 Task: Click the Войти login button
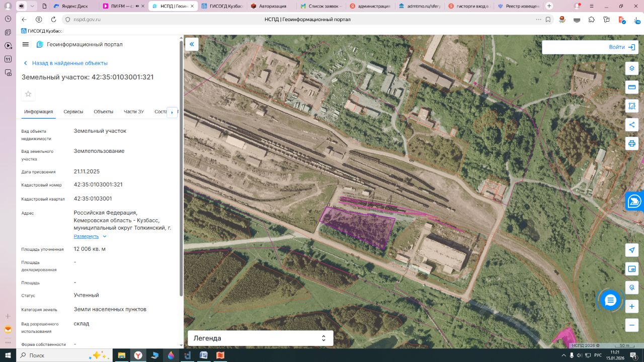point(622,47)
